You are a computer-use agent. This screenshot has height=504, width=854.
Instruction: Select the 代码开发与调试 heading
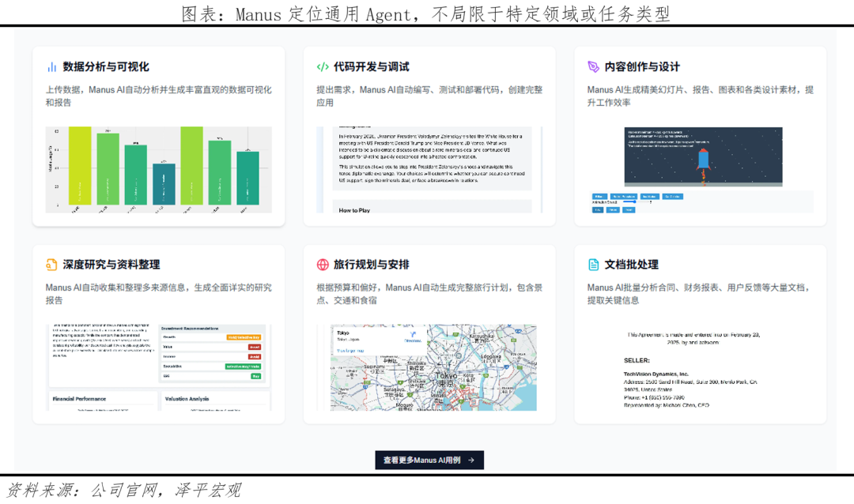click(x=371, y=67)
